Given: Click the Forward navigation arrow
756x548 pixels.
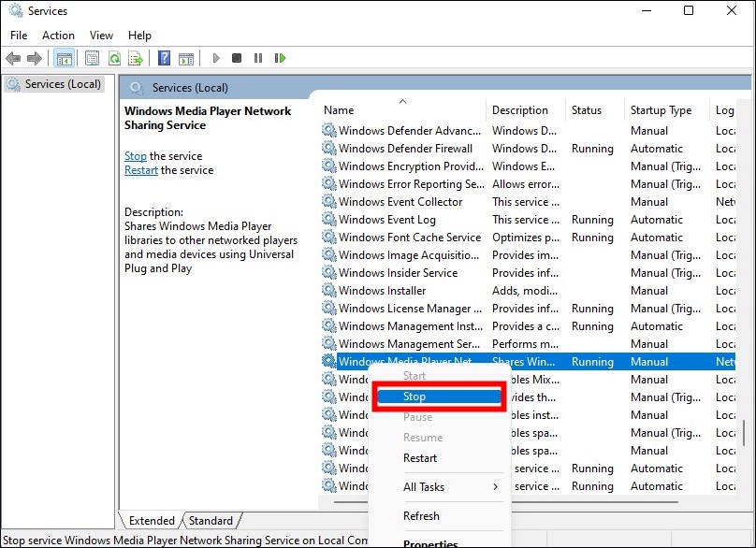Looking at the screenshot, I should (x=36, y=58).
